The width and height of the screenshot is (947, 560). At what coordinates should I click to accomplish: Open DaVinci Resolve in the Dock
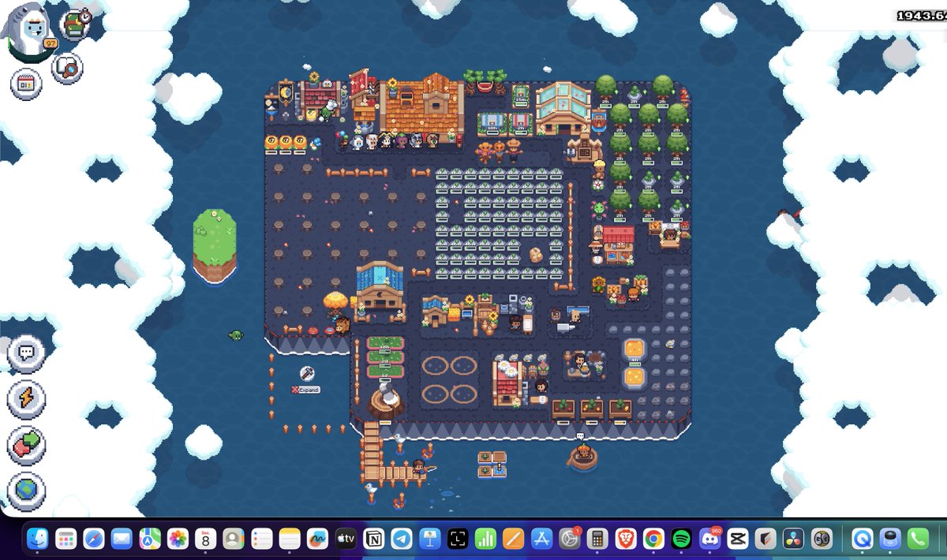click(793, 539)
